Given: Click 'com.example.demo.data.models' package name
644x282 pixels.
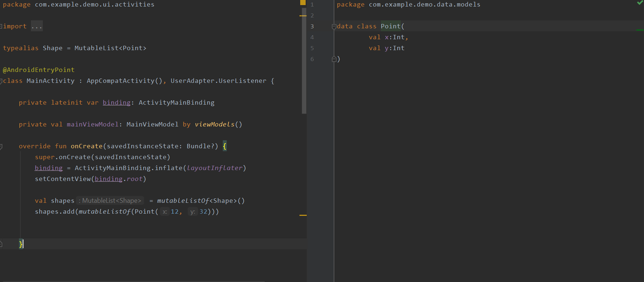Looking at the screenshot, I should point(425,5).
